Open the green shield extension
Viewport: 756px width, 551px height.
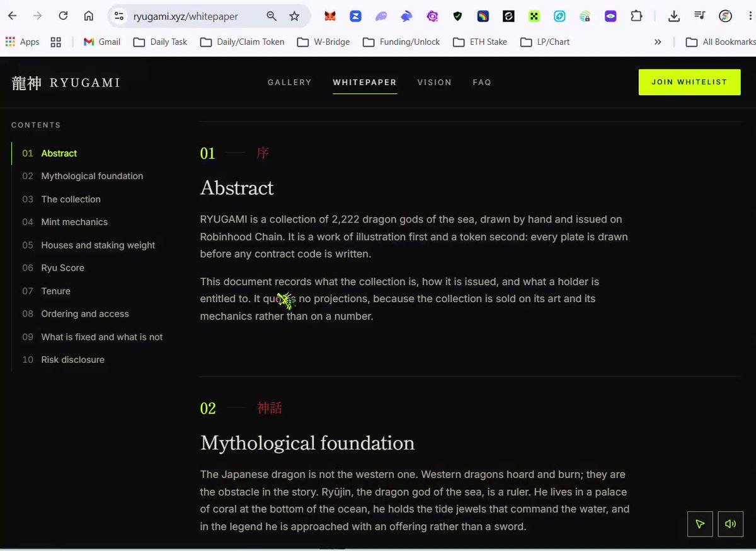(x=457, y=16)
